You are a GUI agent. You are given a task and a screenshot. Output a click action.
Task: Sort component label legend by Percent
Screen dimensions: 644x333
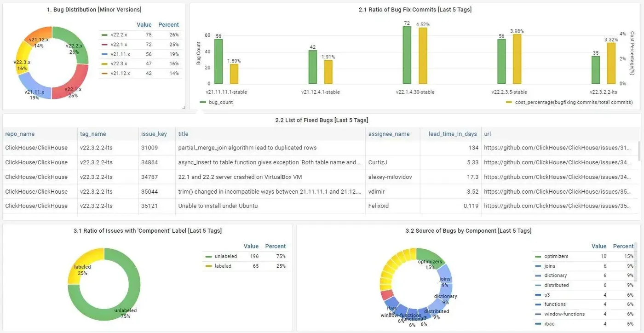275,246
